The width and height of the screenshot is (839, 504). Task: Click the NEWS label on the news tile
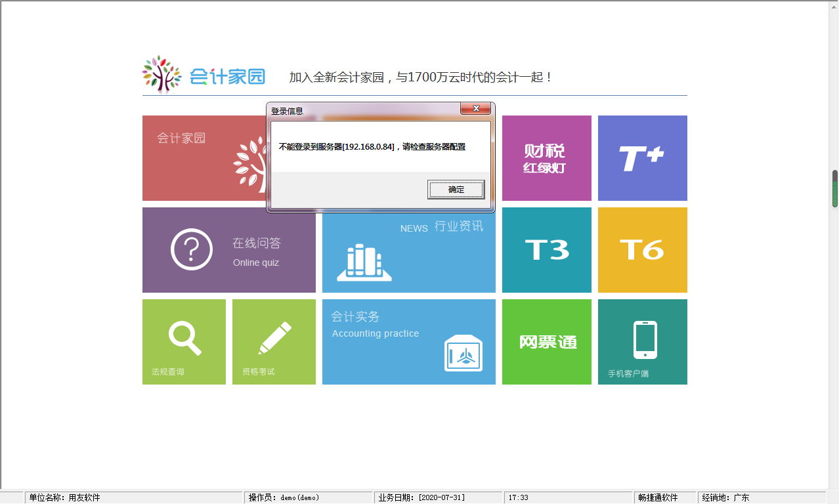click(414, 228)
